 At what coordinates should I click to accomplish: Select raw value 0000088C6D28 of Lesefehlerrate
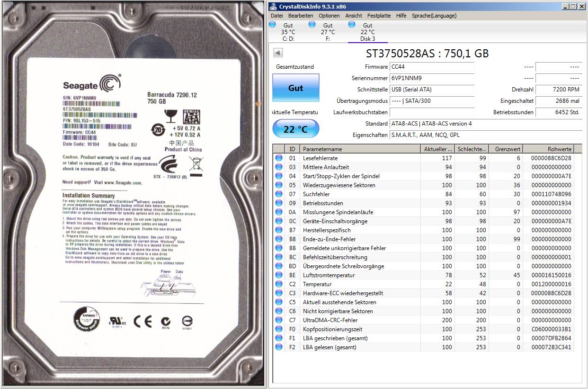551,158
